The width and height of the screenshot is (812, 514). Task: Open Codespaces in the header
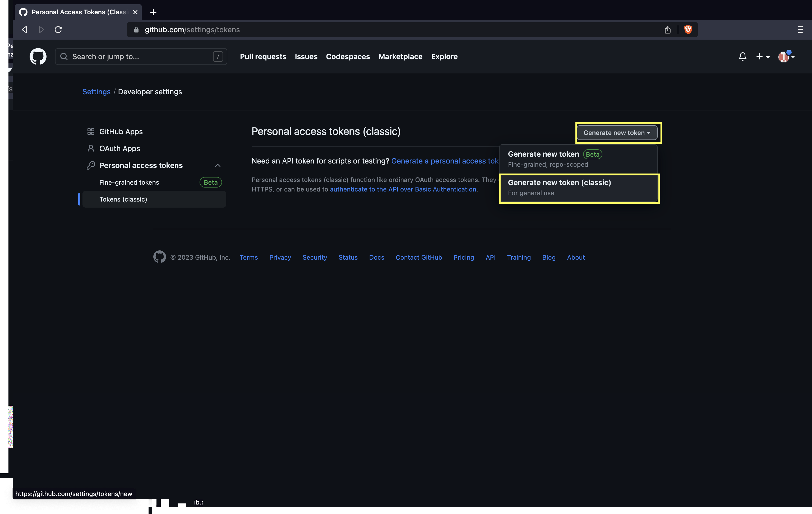point(348,57)
